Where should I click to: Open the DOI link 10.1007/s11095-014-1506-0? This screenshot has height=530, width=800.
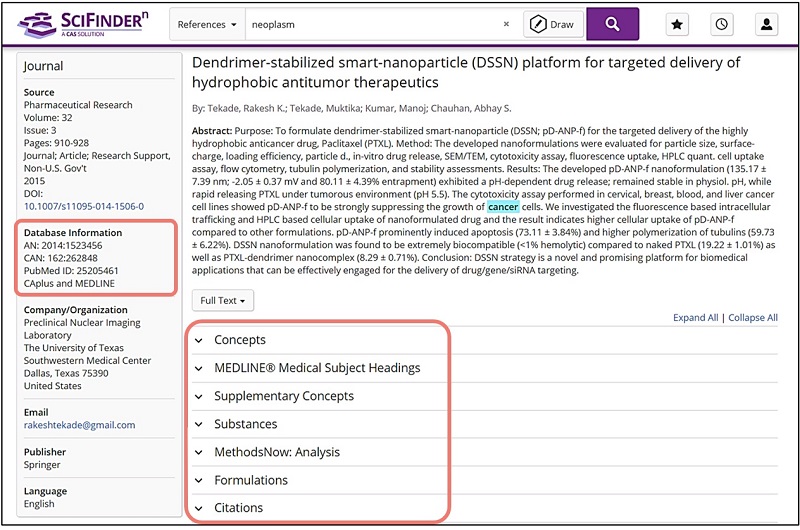(x=84, y=206)
